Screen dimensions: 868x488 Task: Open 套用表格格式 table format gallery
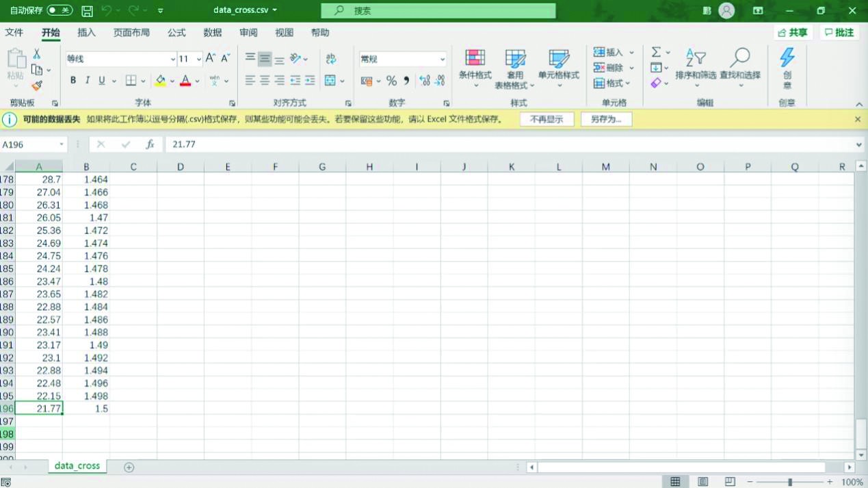tap(515, 69)
